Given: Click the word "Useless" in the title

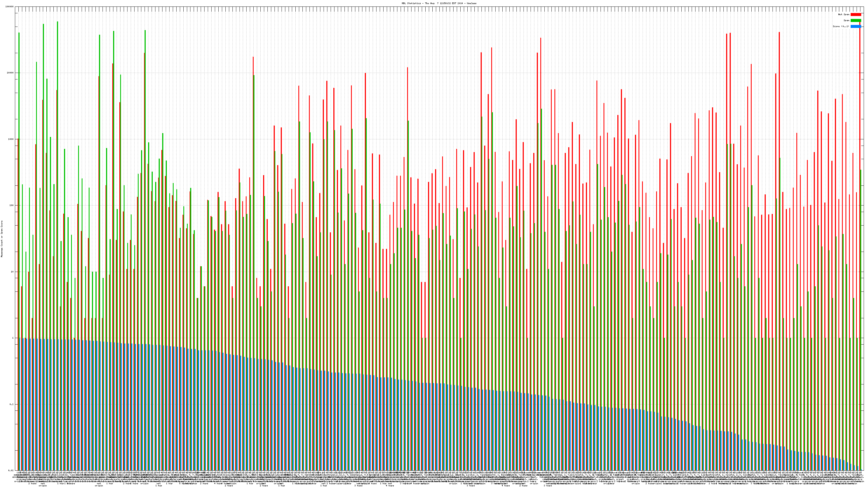Looking at the screenshot, I should tap(471, 3).
